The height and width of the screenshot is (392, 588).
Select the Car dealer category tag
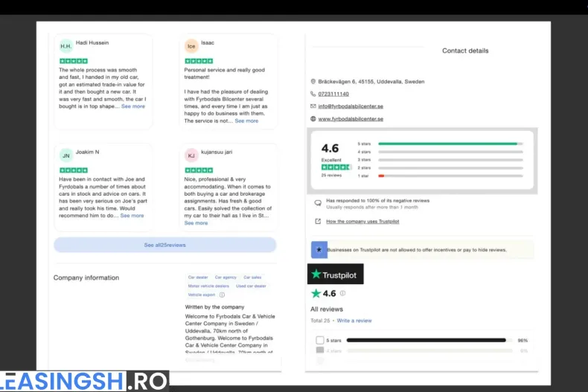point(197,277)
